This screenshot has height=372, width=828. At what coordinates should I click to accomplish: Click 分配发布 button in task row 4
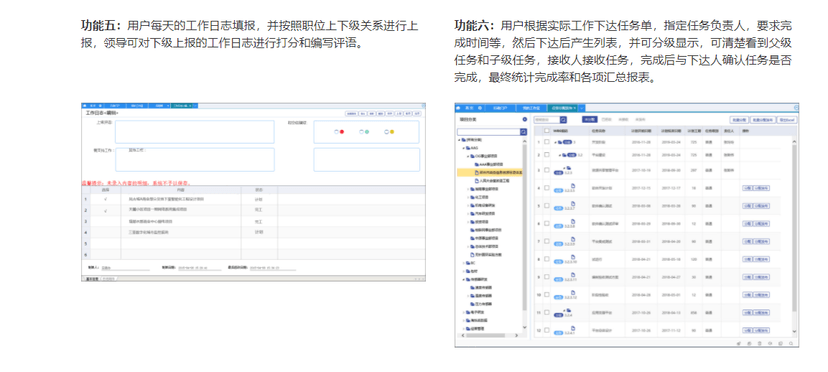pyautogui.click(x=761, y=188)
